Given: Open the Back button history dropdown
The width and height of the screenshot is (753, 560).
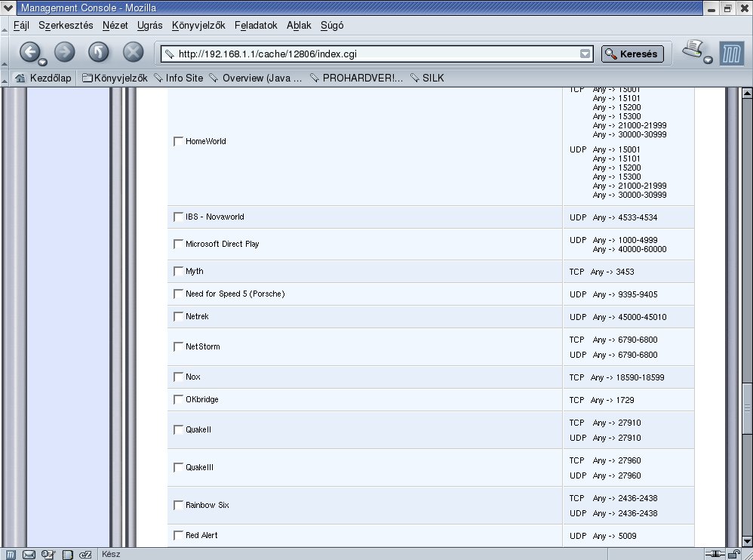Looking at the screenshot, I should (x=43, y=62).
